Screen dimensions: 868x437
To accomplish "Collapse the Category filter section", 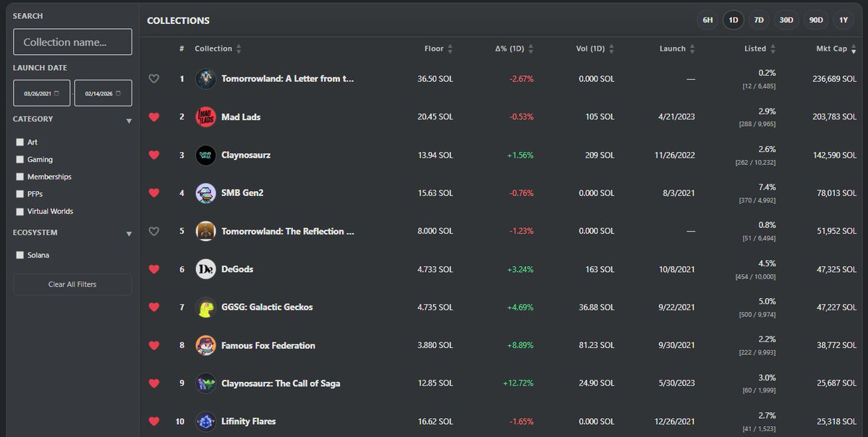I will click(x=129, y=121).
